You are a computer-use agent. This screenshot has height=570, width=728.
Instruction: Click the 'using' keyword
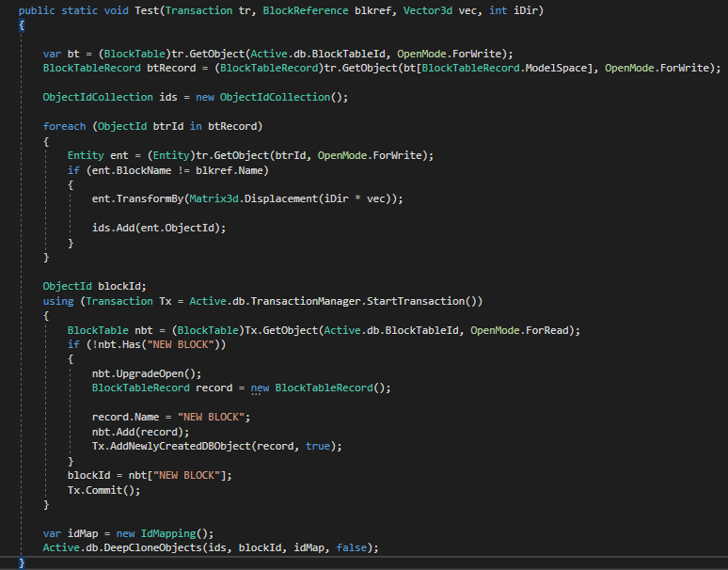coord(58,302)
